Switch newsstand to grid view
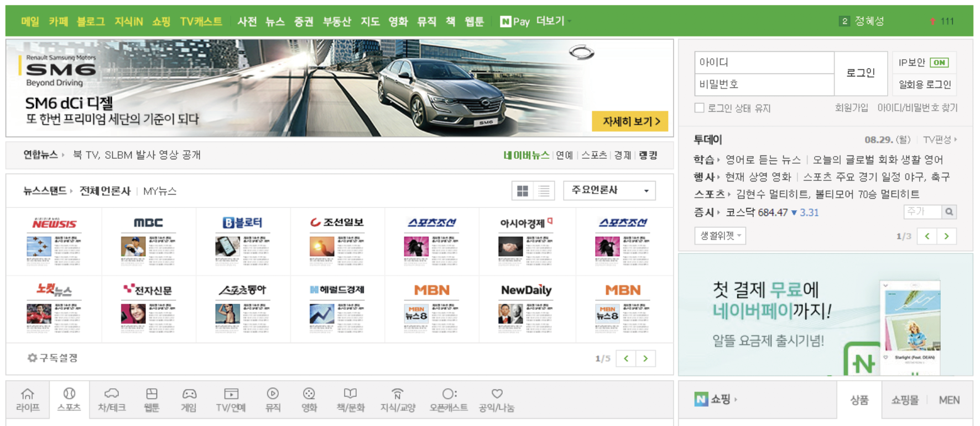This screenshot has width=980, height=426. (523, 191)
